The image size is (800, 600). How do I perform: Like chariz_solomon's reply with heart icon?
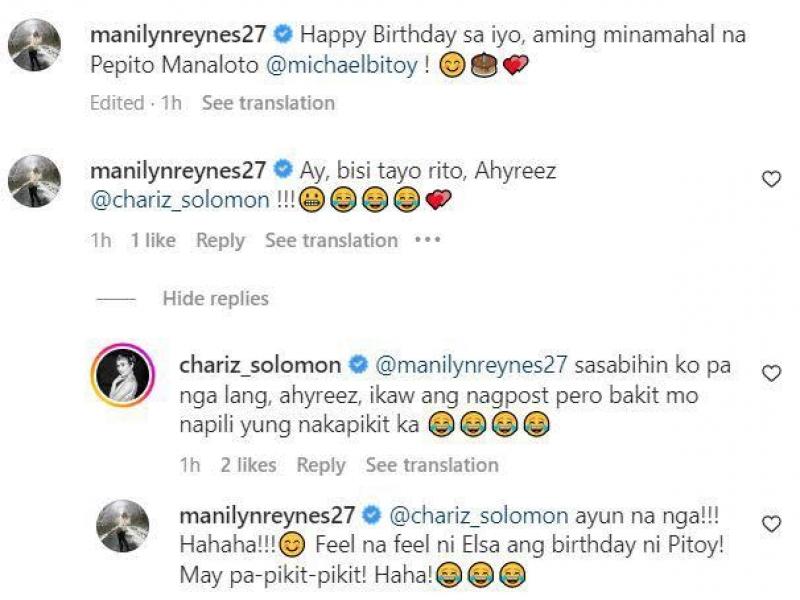tap(771, 373)
